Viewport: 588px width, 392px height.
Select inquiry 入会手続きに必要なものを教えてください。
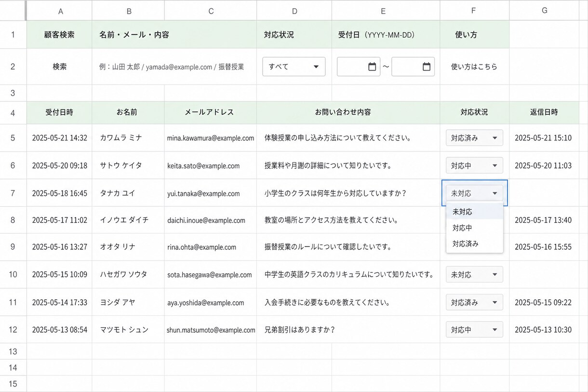click(348, 302)
